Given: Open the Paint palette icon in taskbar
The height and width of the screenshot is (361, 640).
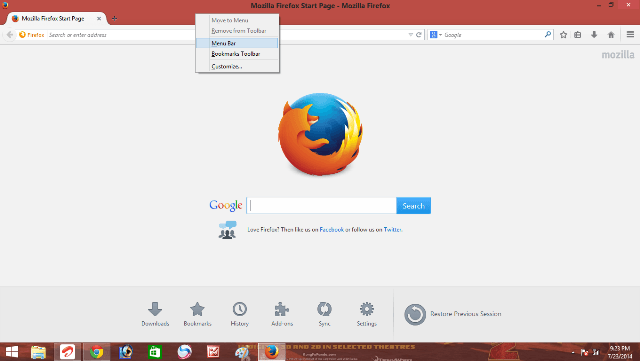Looking at the screenshot, I should 242,352.
